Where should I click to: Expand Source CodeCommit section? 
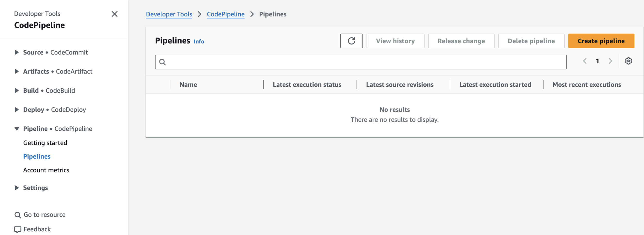(x=17, y=52)
